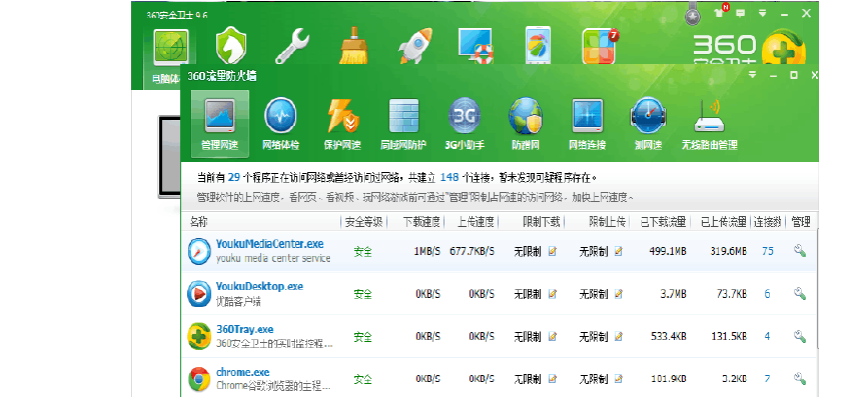Click the medal icon in main title bar

pyautogui.click(x=692, y=14)
